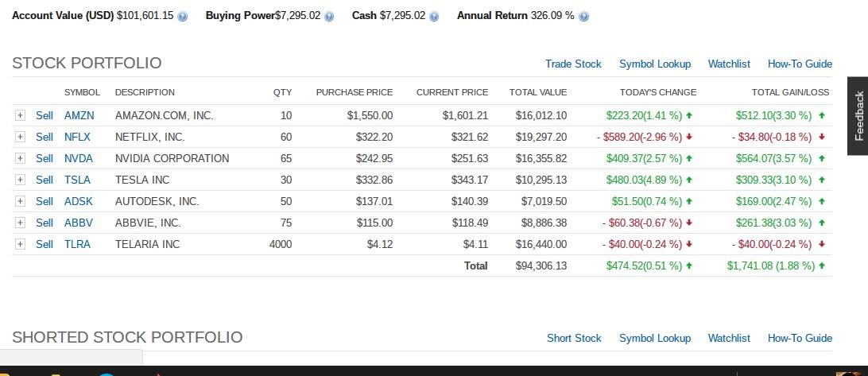Click the TOTAL VALUE column header

[x=538, y=92]
